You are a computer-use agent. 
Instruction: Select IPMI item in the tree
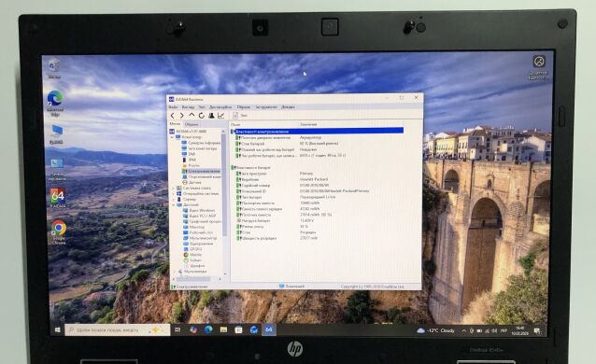click(189, 160)
